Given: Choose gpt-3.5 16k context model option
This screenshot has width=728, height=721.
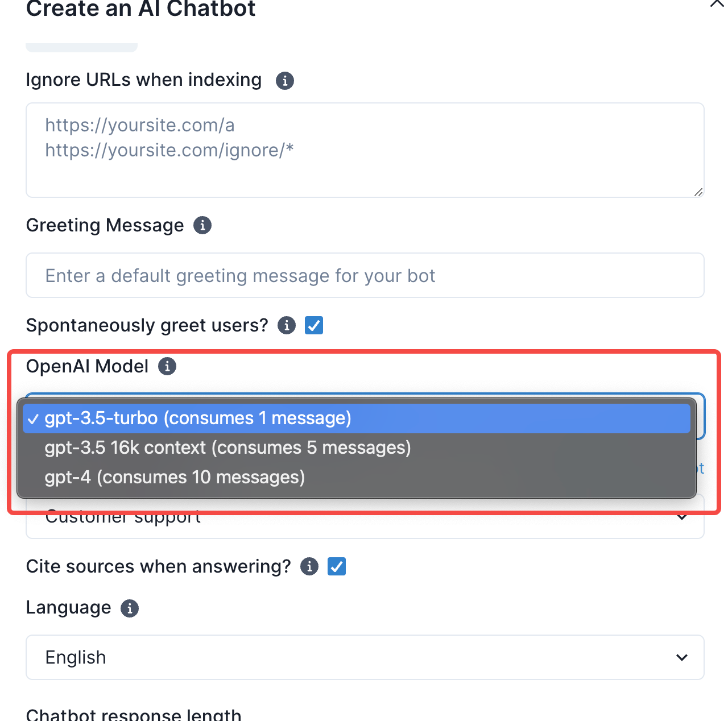Looking at the screenshot, I should (x=227, y=448).
